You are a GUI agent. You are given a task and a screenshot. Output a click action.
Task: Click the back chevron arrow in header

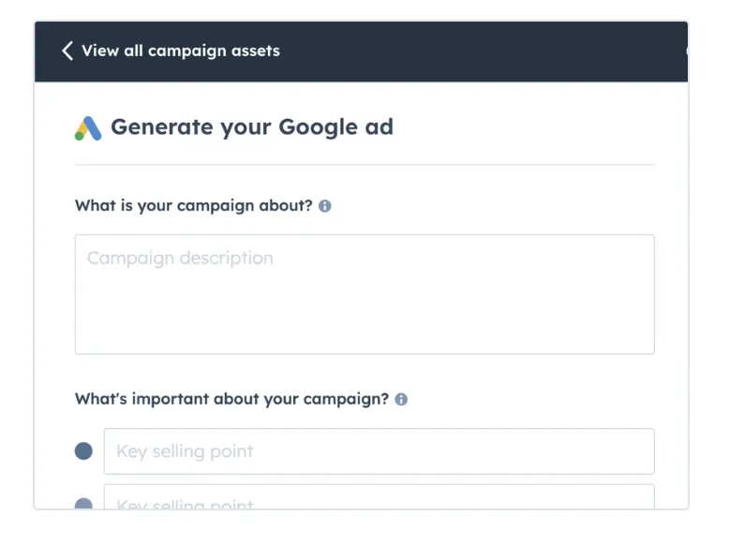pos(67,51)
